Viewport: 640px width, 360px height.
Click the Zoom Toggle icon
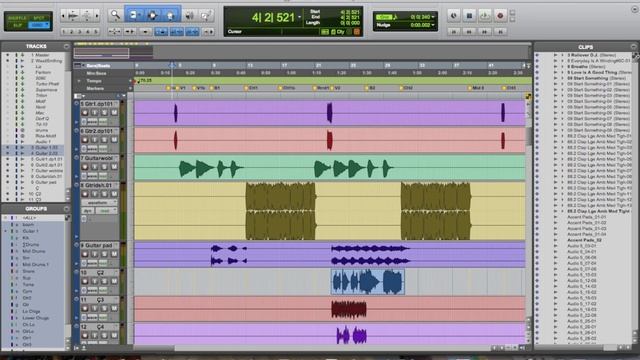115,31
